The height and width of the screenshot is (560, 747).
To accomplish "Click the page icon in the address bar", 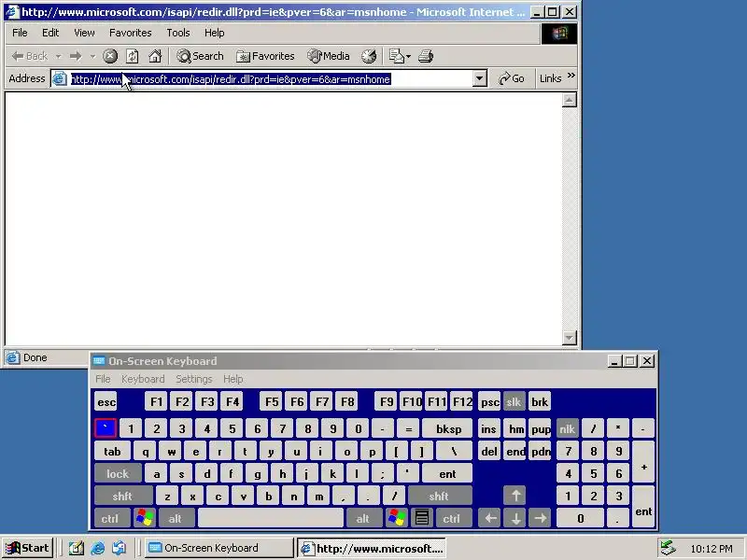I will point(59,78).
